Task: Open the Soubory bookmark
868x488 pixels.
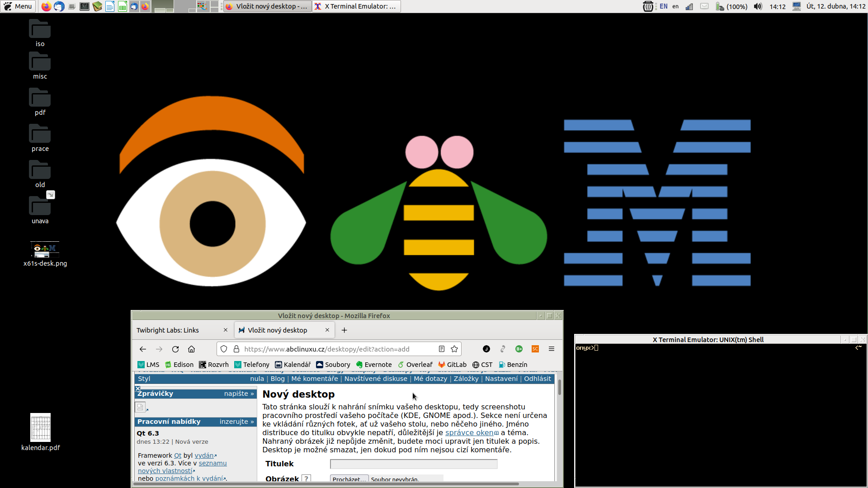Action: (x=333, y=365)
